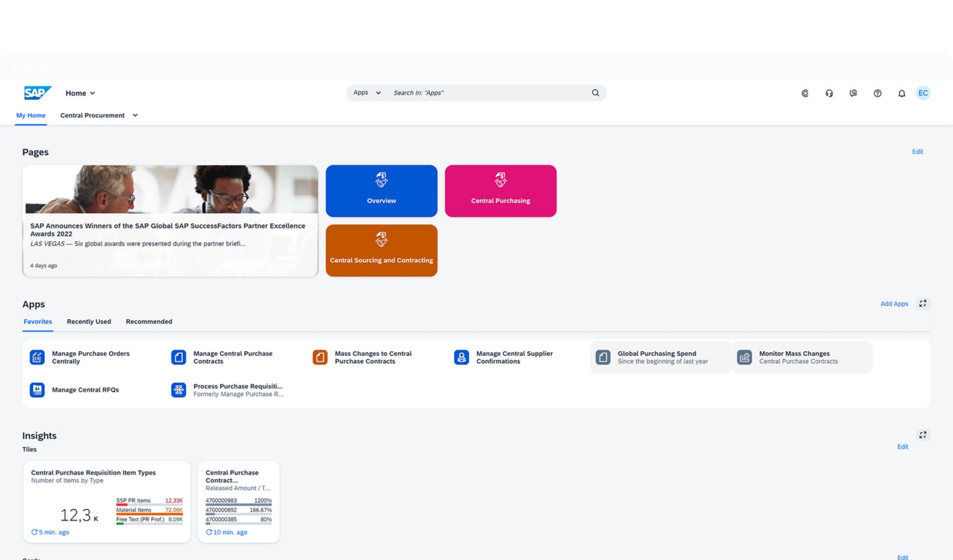Refresh the Central Purchase Requisition tile
This screenshot has width=953, height=560.
pyautogui.click(x=35, y=532)
